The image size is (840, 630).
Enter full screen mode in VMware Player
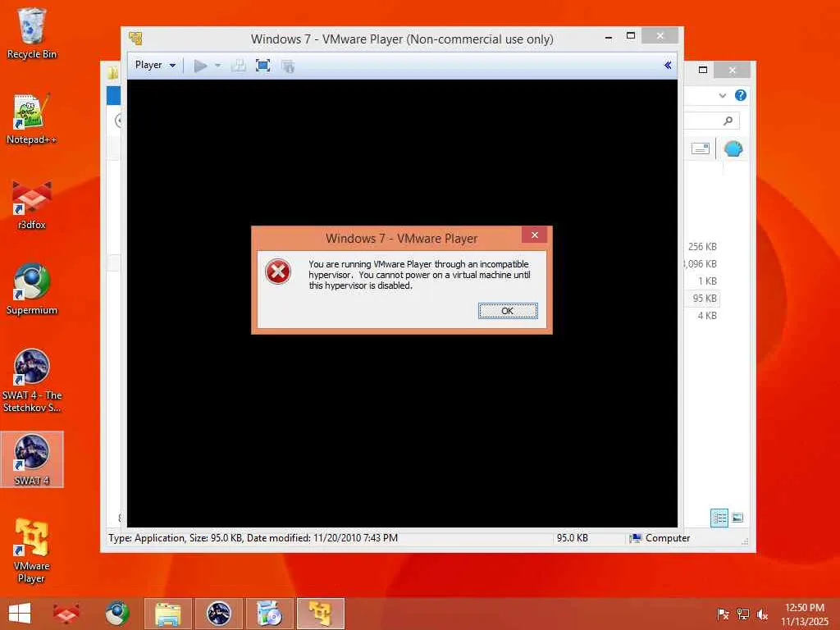[262, 66]
